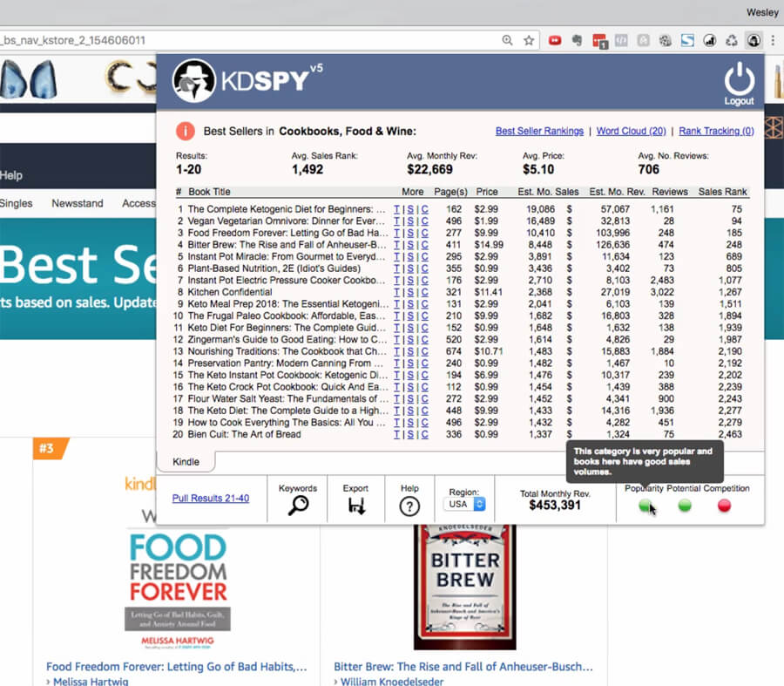Viewport: 784px width, 686px height.
Task: Open Chrome three-dot menu
Action: click(x=773, y=40)
